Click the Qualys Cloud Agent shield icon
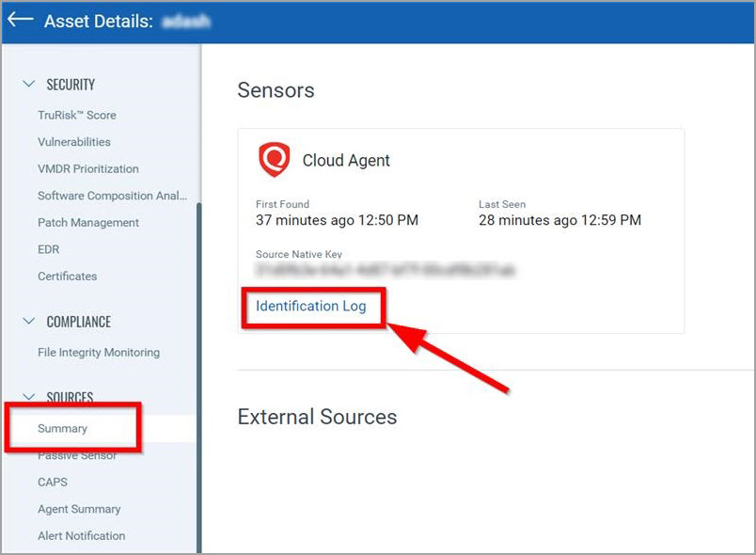 tap(275, 160)
